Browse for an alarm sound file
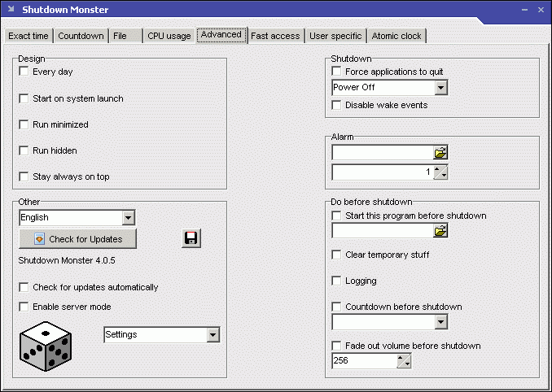 click(440, 153)
